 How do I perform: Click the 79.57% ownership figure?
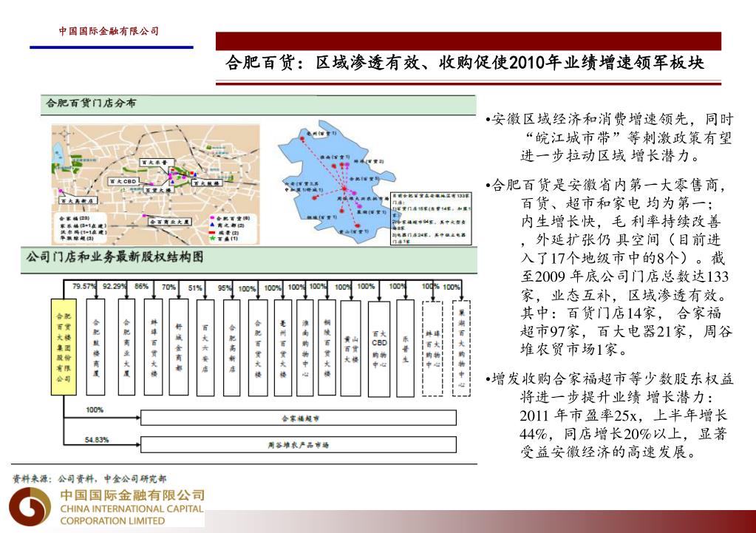click(x=84, y=286)
